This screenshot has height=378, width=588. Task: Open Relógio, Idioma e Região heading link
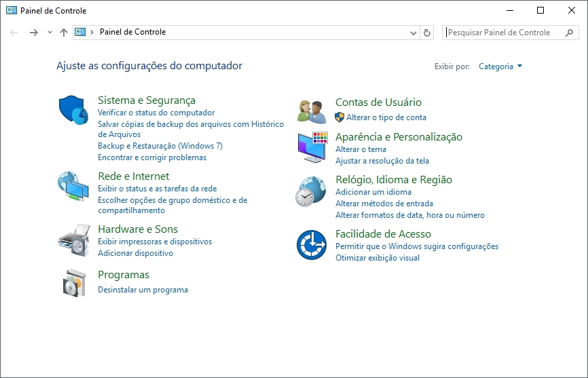coord(394,180)
